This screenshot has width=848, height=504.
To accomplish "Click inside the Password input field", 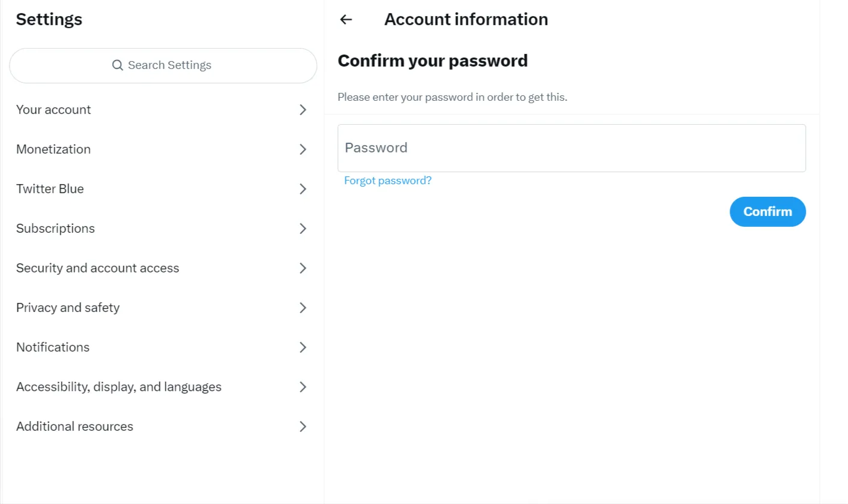I will (x=571, y=148).
